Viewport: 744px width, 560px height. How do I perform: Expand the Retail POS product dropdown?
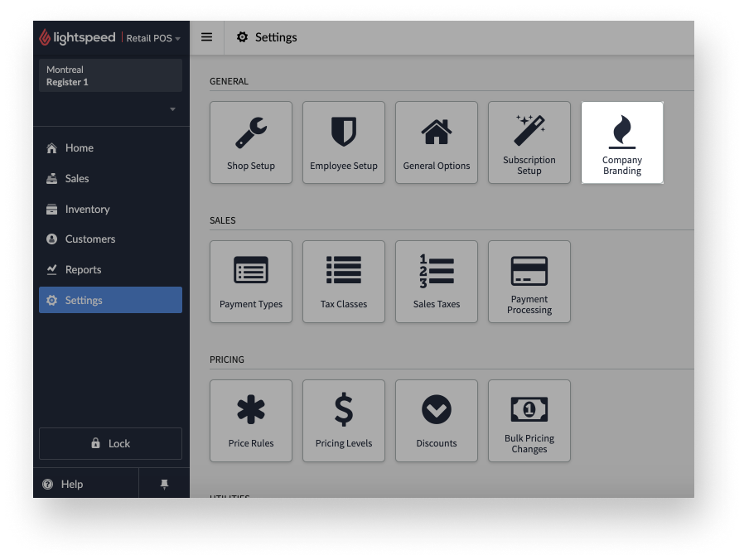tap(153, 38)
